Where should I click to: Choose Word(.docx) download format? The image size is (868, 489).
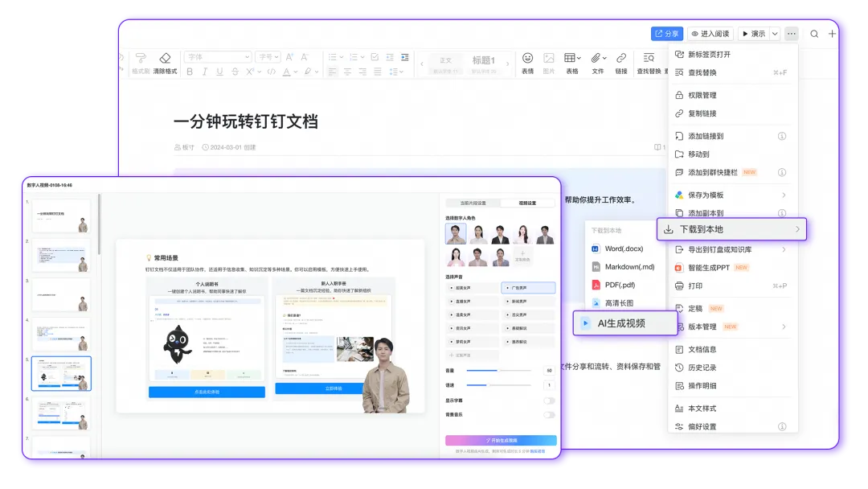(624, 249)
